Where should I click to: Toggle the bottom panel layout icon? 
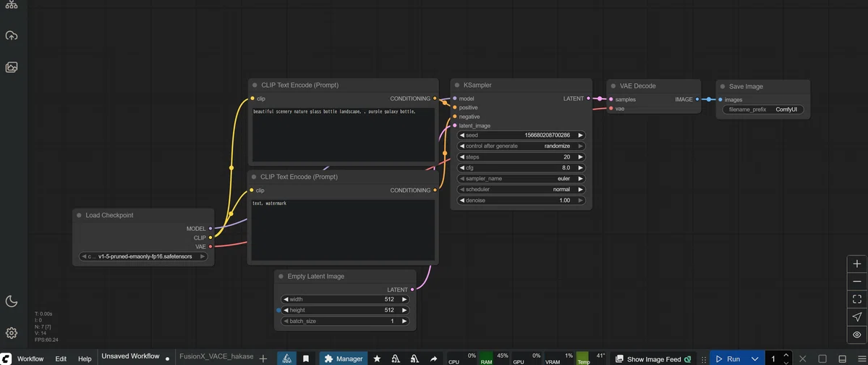(x=843, y=358)
